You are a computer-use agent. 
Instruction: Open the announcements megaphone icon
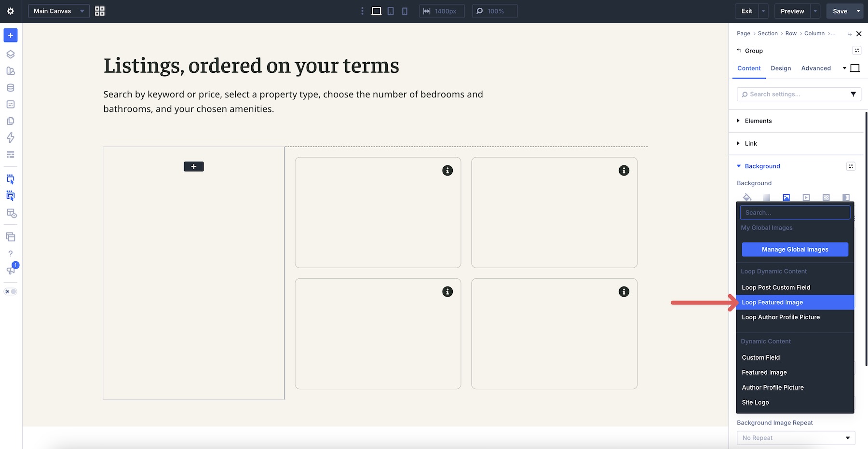click(11, 270)
